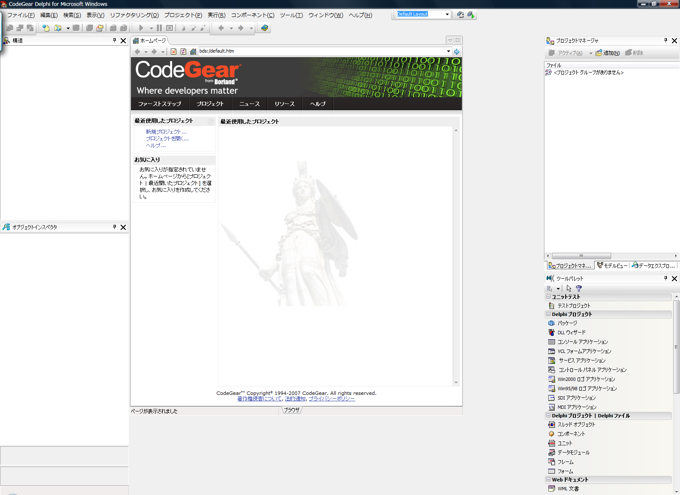Click the set debug desktop icon
Image resolution: width=680 pixels, height=495 pixels.
click(471, 15)
